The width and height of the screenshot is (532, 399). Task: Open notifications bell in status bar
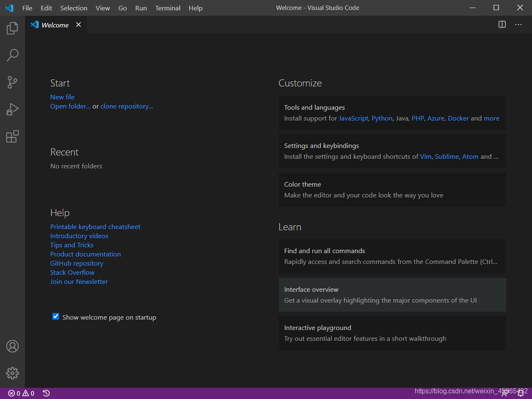pos(520,393)
